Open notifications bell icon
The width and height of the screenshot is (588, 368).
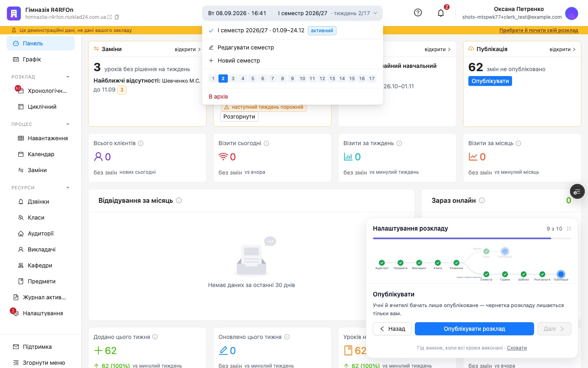tap(441, 13)
